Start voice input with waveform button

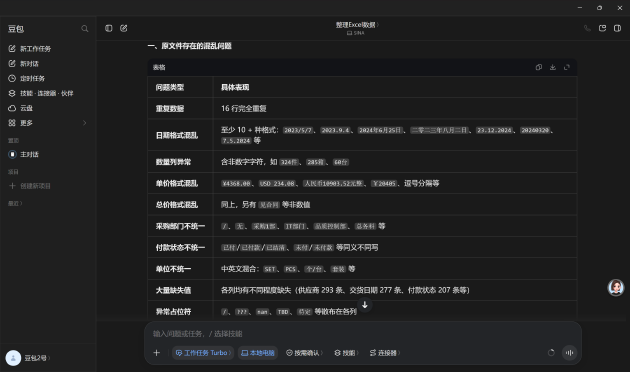tap(569, 353)
